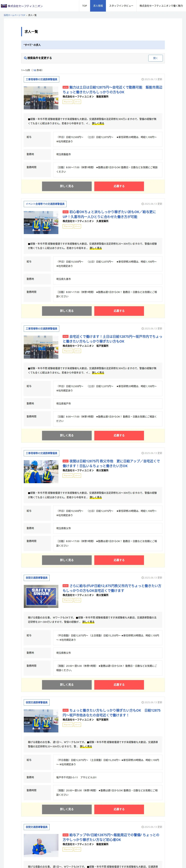Open job title 自宅近くで働けます！土日は日給
This screenshot has width=186, height=868.
coord(112,339)
